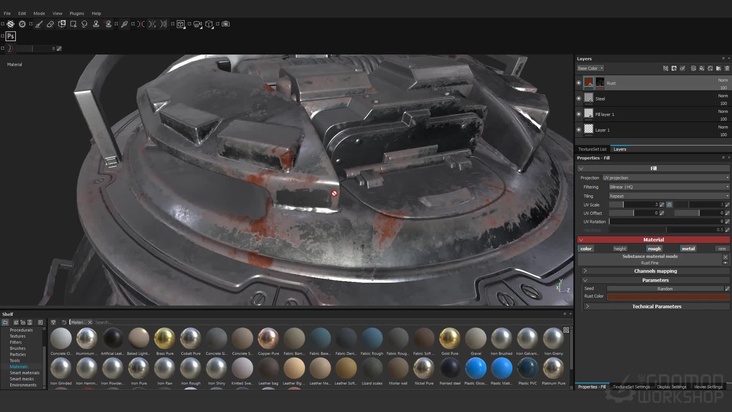Open the Base Color channel dropdown

[590, 68]
